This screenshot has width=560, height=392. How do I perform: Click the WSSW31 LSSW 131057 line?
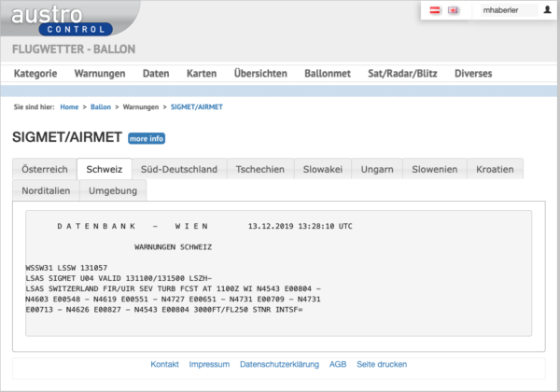tap(66, 268)
